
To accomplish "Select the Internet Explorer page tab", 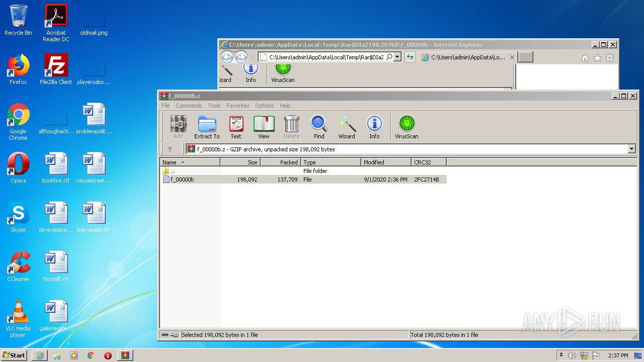I will tap(467, 57).
